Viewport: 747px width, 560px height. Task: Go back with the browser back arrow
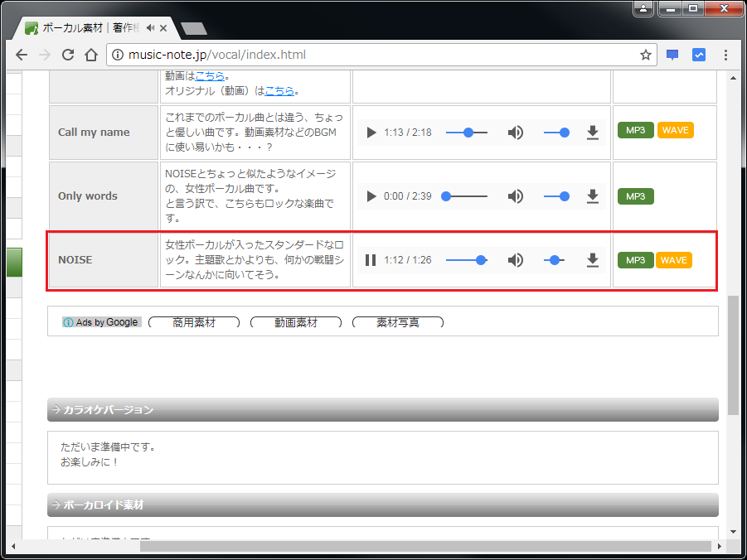pyautogui.click(x=22, y=56)
